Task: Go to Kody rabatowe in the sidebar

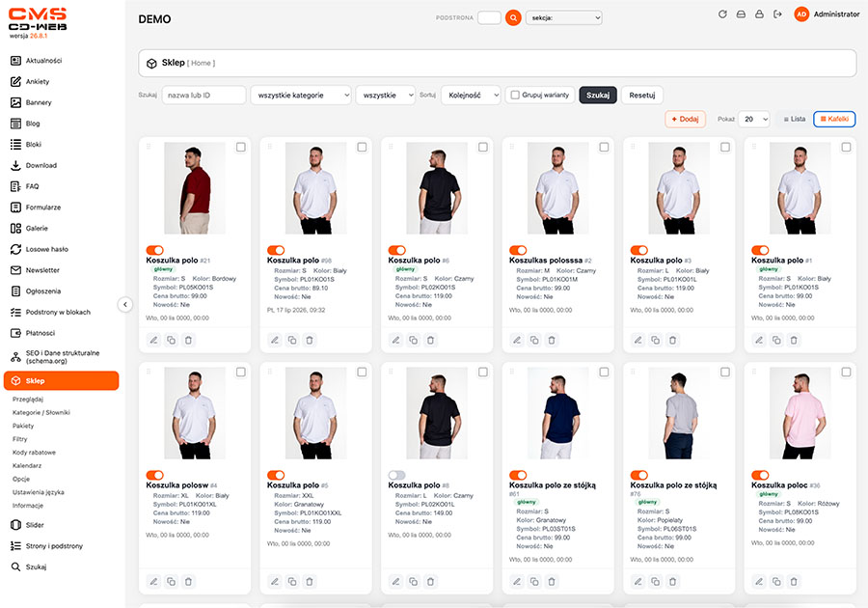Action: pos(35,453)
